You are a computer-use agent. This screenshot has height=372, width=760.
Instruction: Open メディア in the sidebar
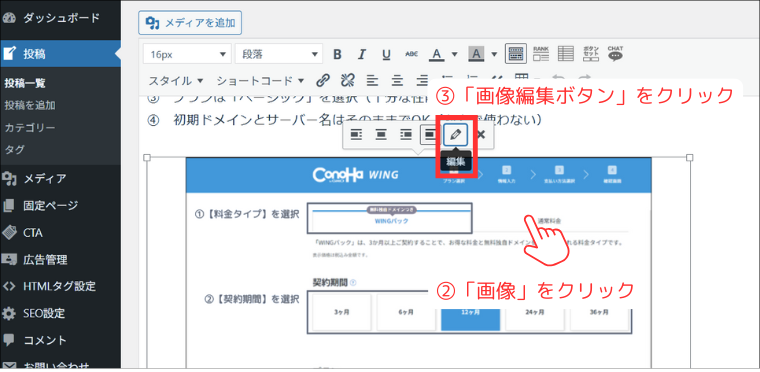[60, 178]
